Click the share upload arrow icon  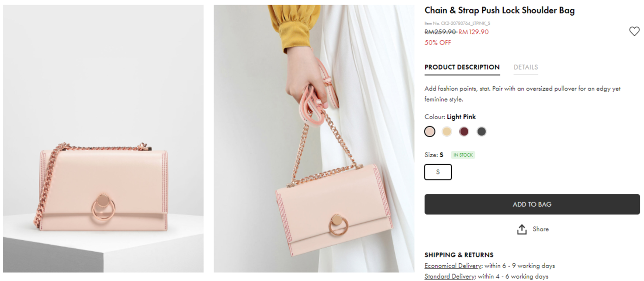(522, 229)
